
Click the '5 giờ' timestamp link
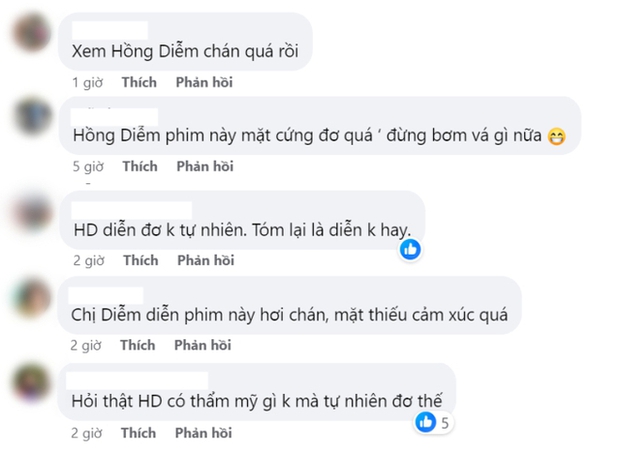[87, 166]
